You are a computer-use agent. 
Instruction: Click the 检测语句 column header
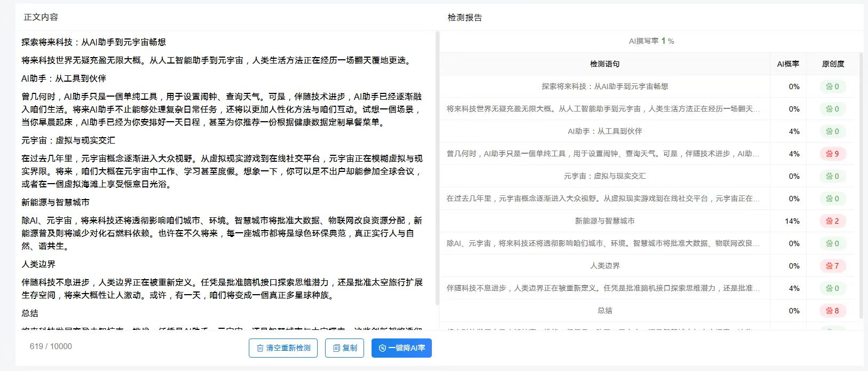604,64
